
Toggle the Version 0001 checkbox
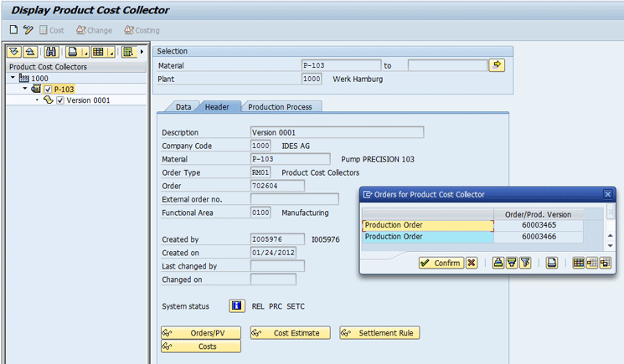click(60, 100)
